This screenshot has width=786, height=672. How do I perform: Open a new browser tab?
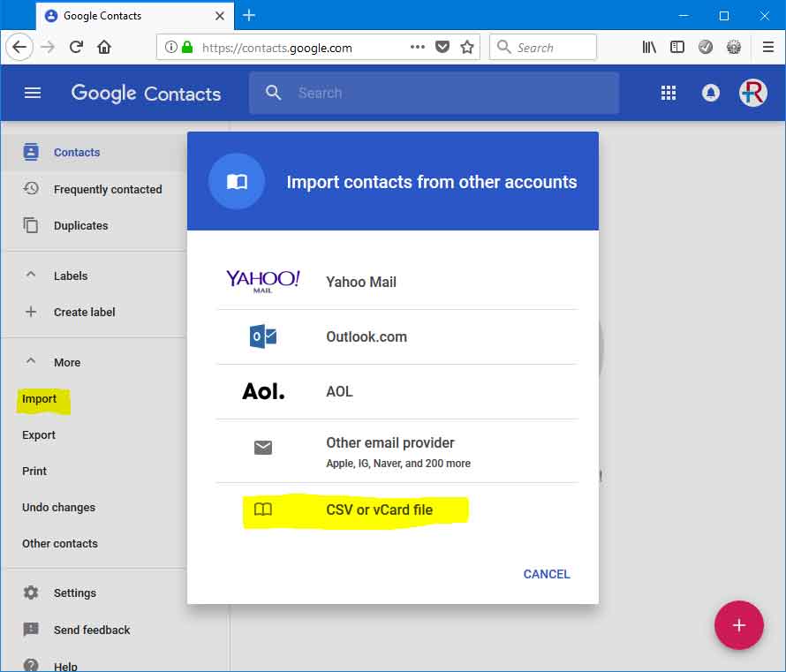coord(249,16)
